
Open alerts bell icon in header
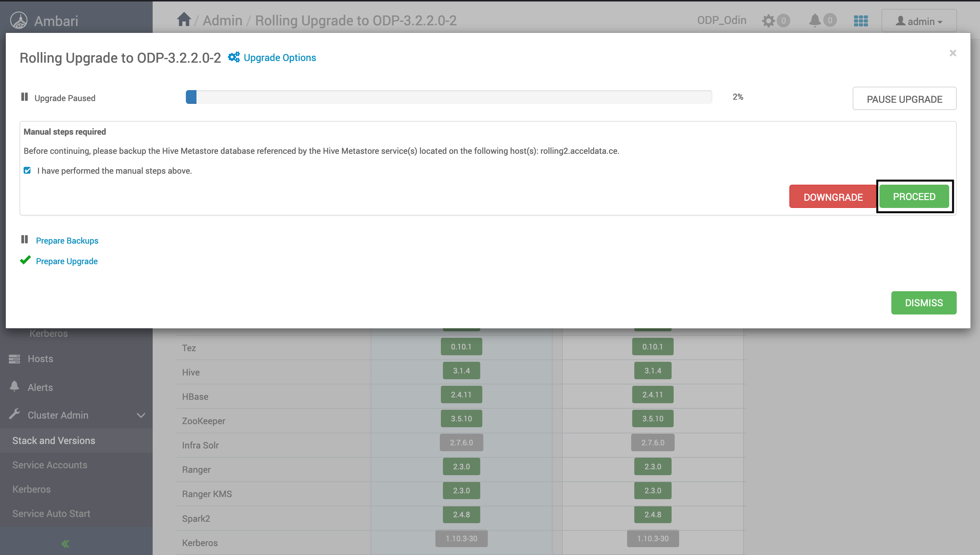pyautogui.click(x=815, y=20)
